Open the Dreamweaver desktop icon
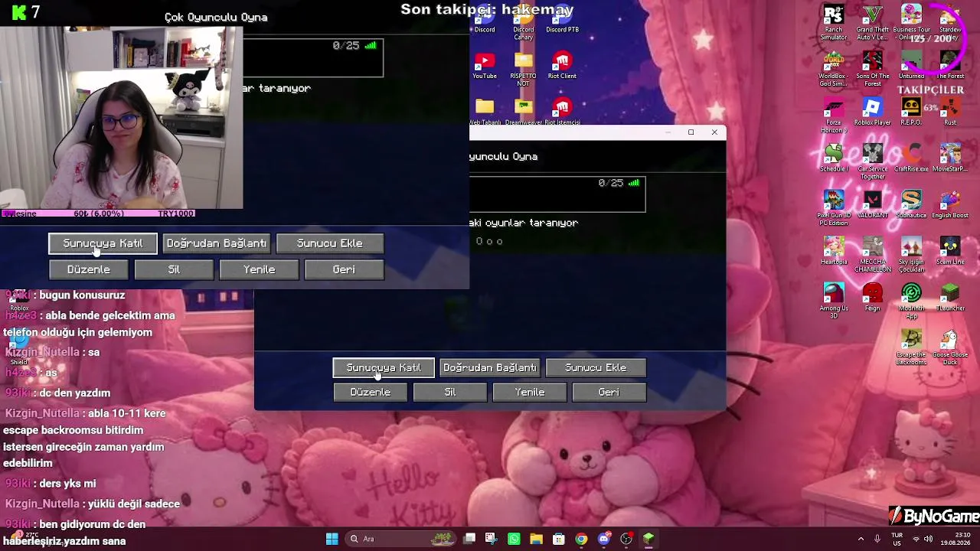980x551 pixels. [x=524, y=112]
